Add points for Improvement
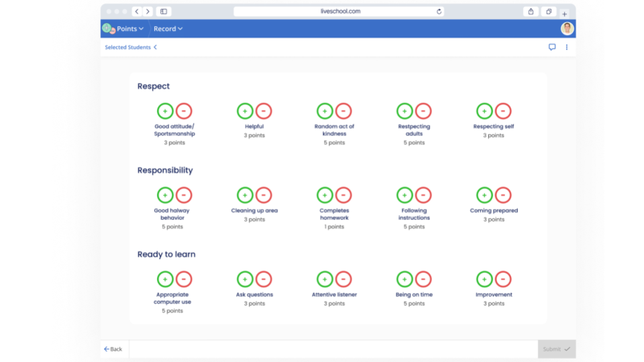644x362 pixels. [x=484, y=279]
